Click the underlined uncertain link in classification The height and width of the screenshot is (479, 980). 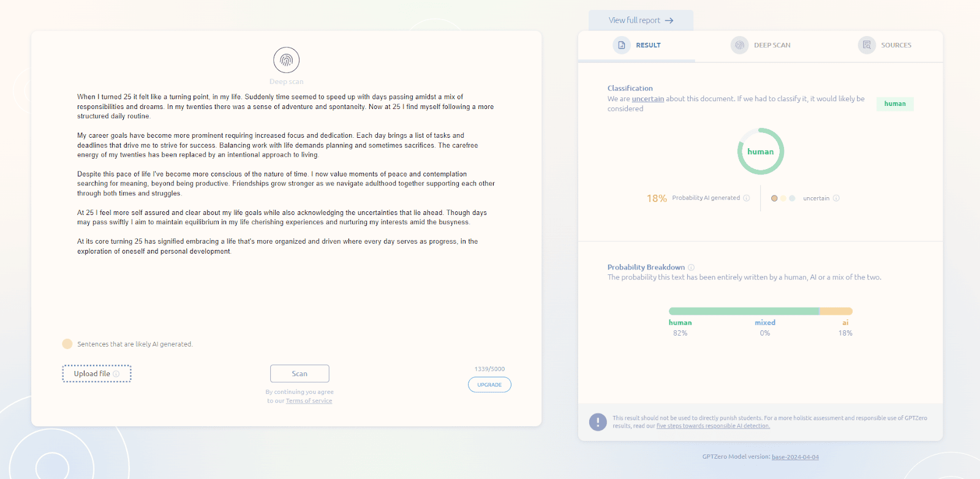(647, 99)
